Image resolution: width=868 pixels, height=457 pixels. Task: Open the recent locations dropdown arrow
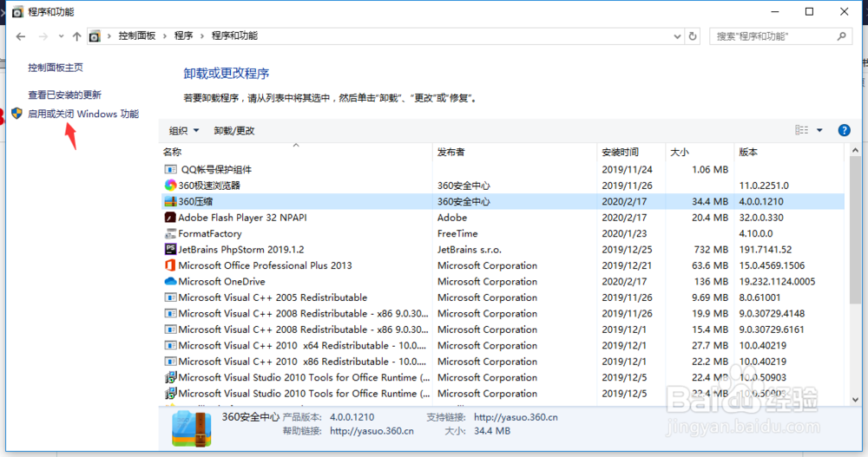[x=61, y=36]
